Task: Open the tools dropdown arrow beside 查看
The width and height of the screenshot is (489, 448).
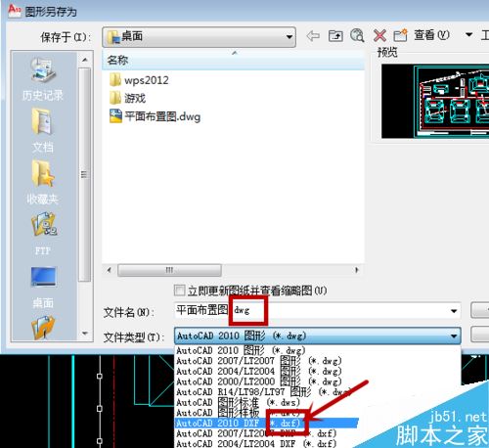Action: pos(468,34)
